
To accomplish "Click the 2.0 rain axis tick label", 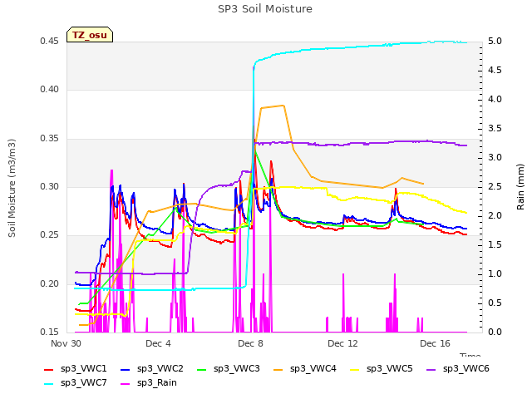I will pos(495,216).
